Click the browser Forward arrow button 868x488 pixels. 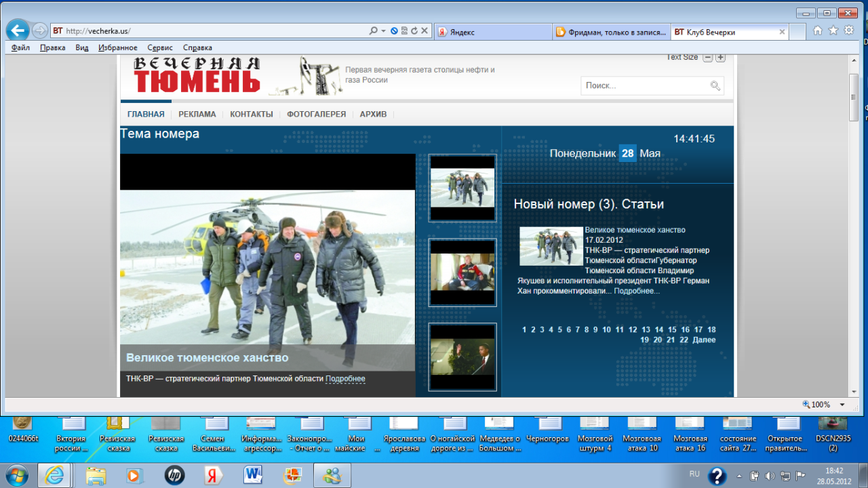40,30
